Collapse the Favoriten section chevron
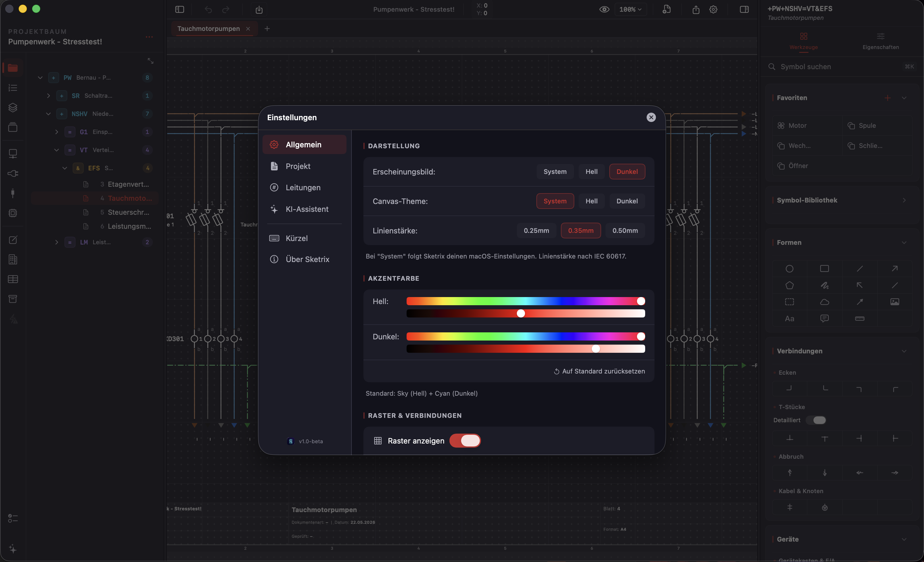Screen dimensions: 924x562 [x=904, y=98]
